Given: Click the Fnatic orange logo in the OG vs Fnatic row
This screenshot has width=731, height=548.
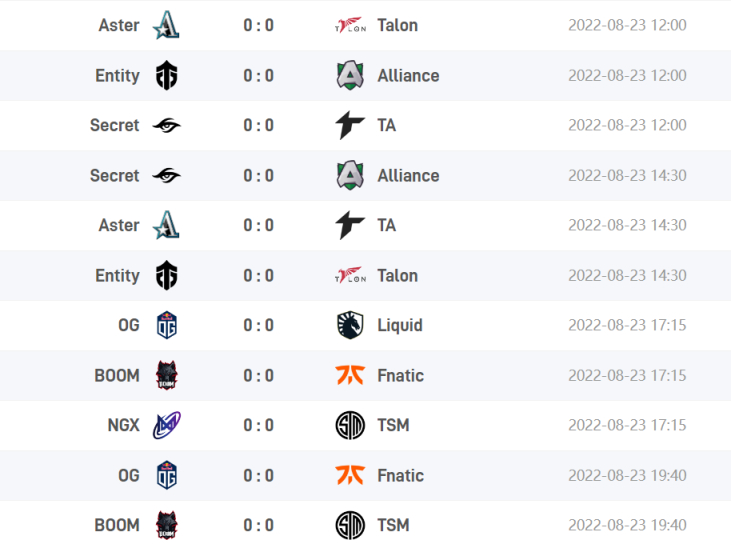Looking at the screenshot, I should (350, 475).
